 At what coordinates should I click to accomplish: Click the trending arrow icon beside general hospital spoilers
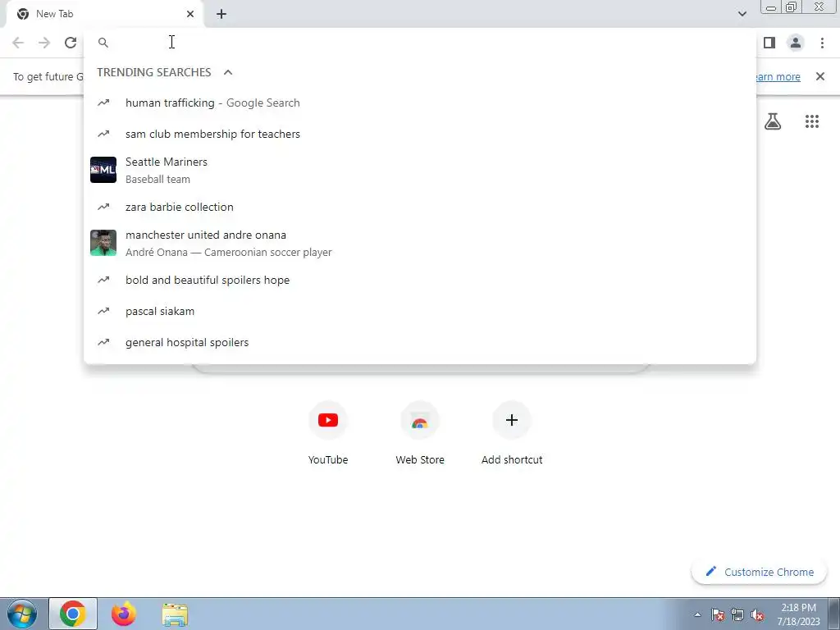tap(103, 342)
